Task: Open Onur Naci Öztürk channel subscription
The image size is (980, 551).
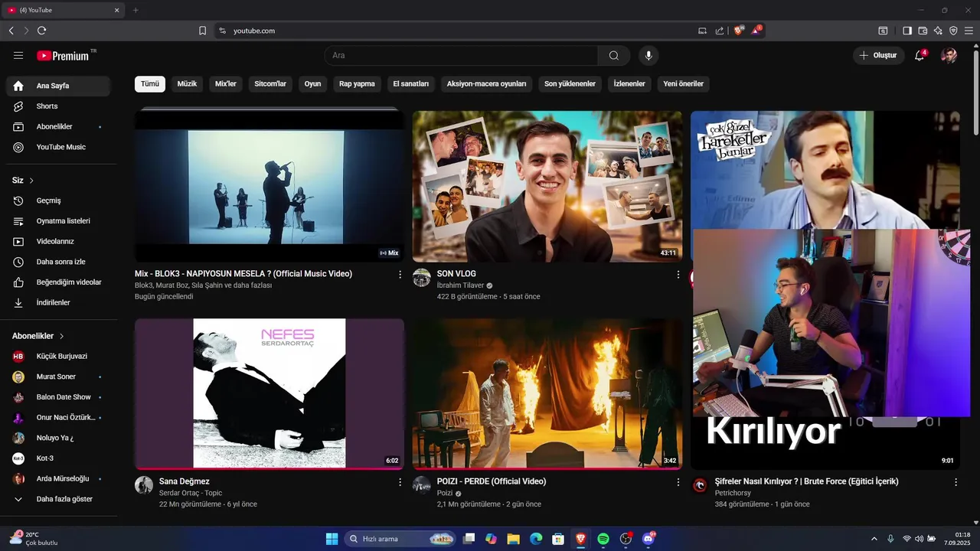Action: (x=58, y=418)
